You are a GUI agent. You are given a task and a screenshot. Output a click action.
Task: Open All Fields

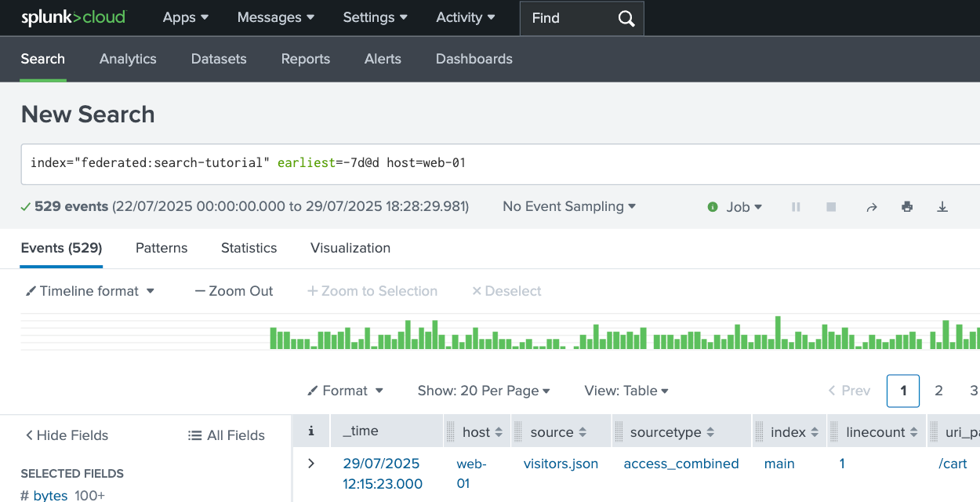pos(227,435)
